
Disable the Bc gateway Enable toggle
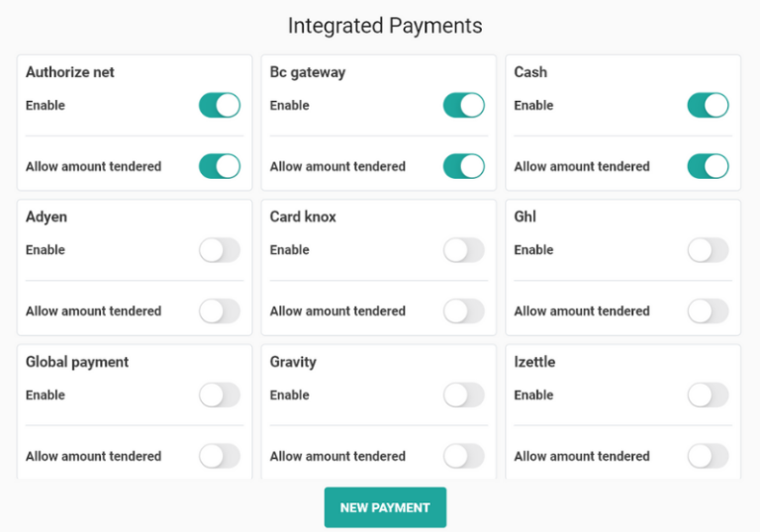coord(463,106)
